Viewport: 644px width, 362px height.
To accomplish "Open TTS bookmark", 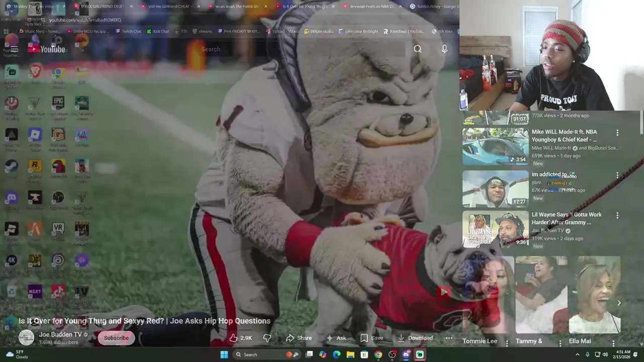I will 181,31.
